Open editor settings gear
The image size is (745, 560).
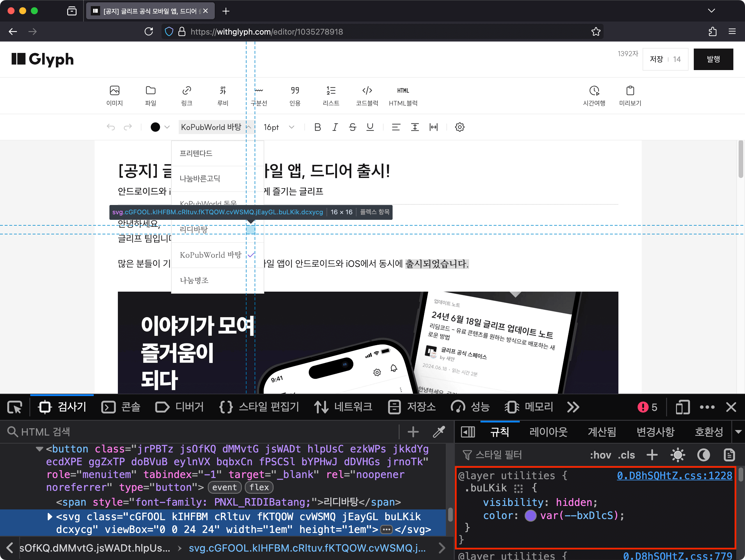[x=460, y=127]
